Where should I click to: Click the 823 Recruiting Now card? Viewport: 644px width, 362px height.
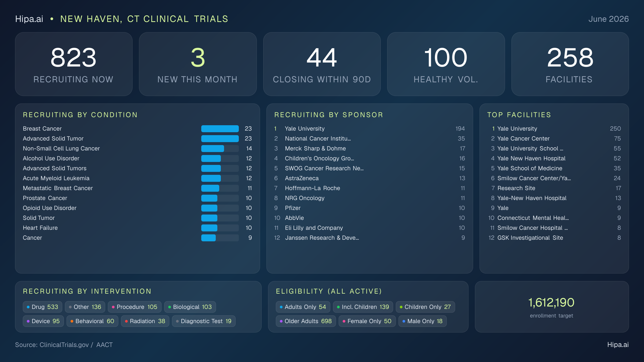74,64
